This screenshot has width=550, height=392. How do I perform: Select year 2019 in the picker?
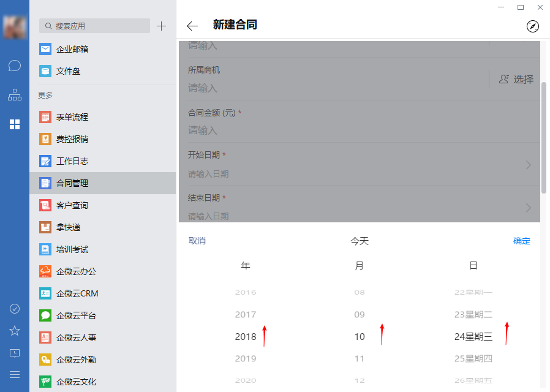246,358
